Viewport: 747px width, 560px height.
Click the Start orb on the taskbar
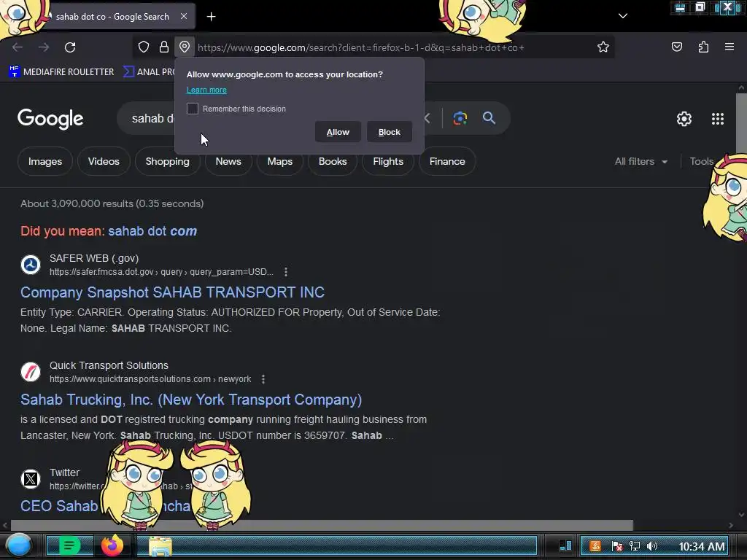click(18, 545)
